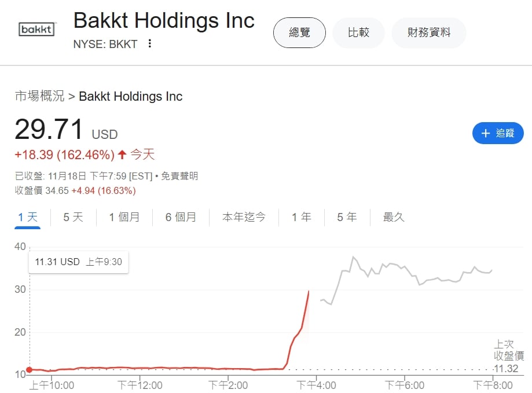Image resolution: width=532 pixels, height=393 pixels.
Task: Switch chart to 6 個月 range
Action: (181, 217)
